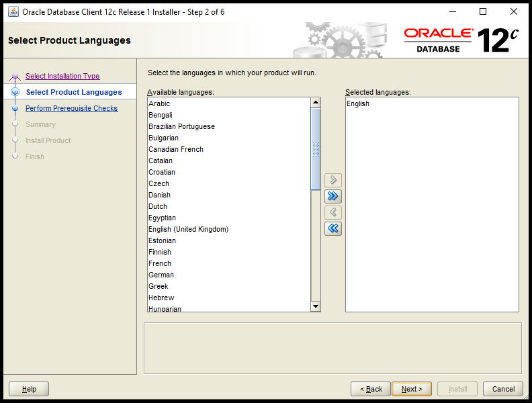The image size is (532, 403).
Task: Click the Perform Prerequisite Checks step bullet
Action: click(x=15, y=108)
